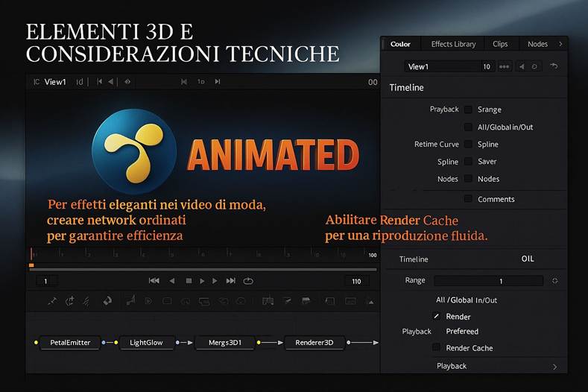Switch to the Nodes tab

pos(538,44)
